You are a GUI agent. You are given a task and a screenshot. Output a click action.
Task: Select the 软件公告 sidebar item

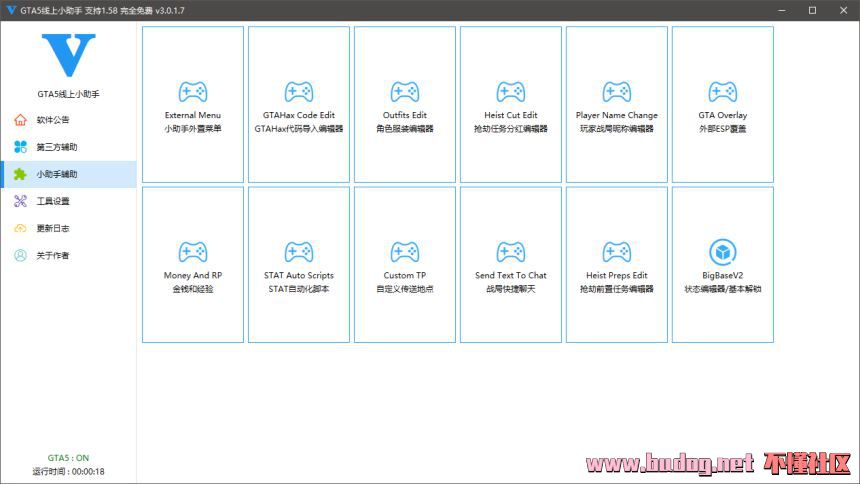pyautogui.click(x=69, y=120)
